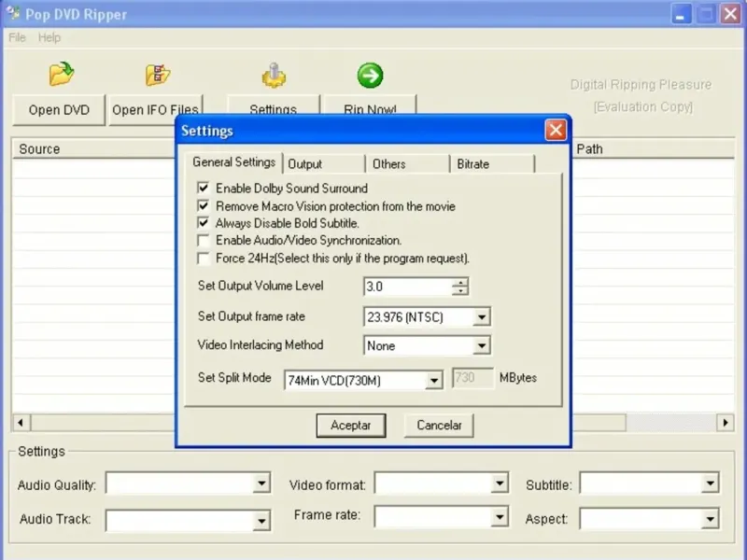Click the Source column header
Image resolution: width=747 pixels, height=560 pixels.
[94, 149]
